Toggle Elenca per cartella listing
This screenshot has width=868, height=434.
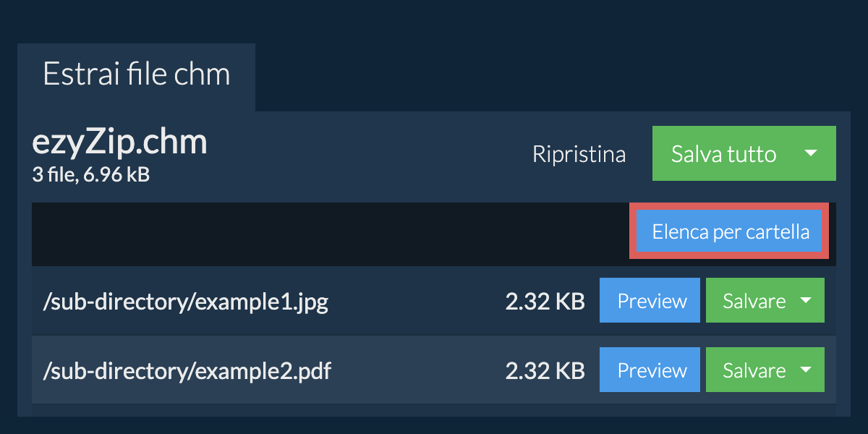[x=730, y=232]
